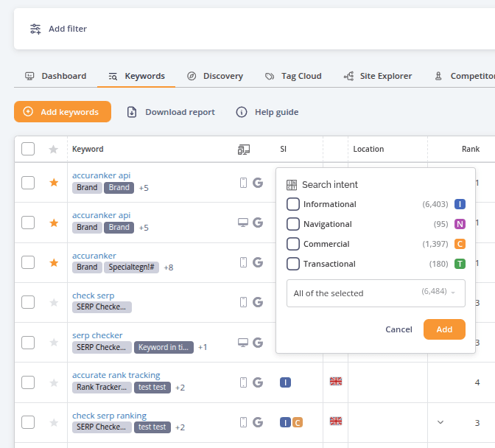495x448 pixels.
Task: Click the Discovery compass icon
Action: click(192, 76)
